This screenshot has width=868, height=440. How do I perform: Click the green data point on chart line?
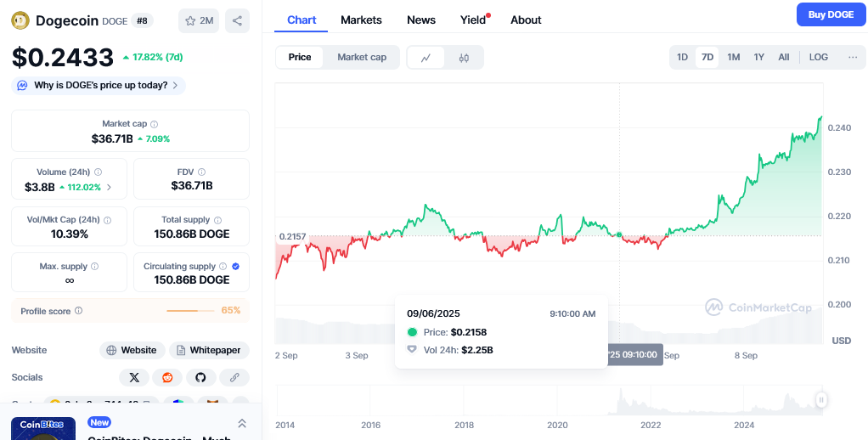619,235
